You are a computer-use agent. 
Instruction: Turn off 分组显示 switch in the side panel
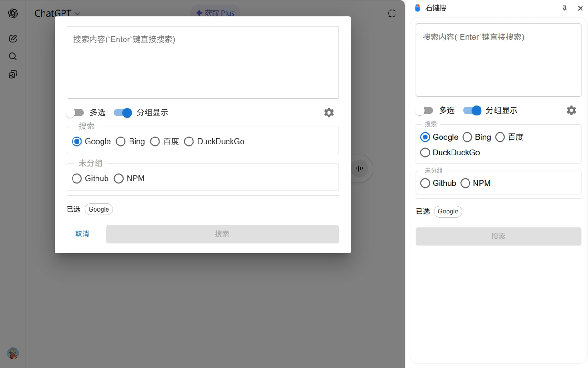pyautogui.click(x=472, y=110)
